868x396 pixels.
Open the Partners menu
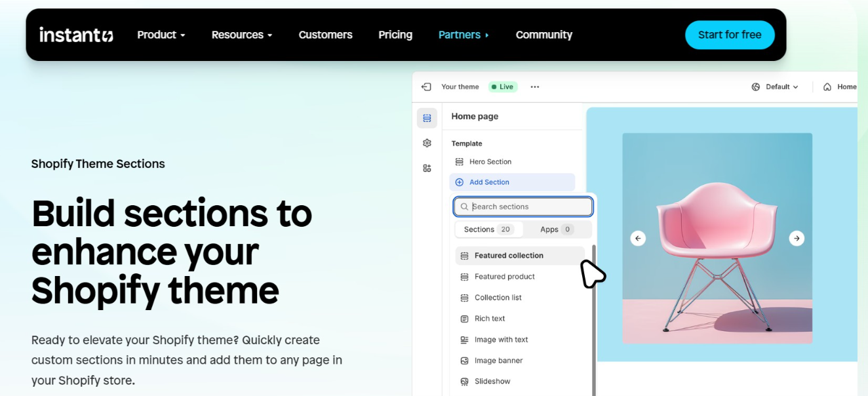[464, 35]
